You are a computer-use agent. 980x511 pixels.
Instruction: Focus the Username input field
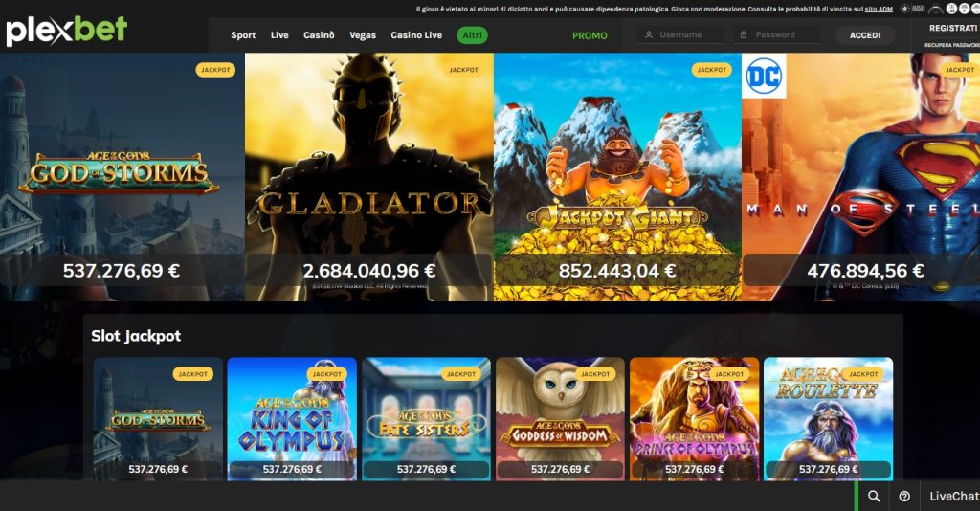tap(681, 35)
